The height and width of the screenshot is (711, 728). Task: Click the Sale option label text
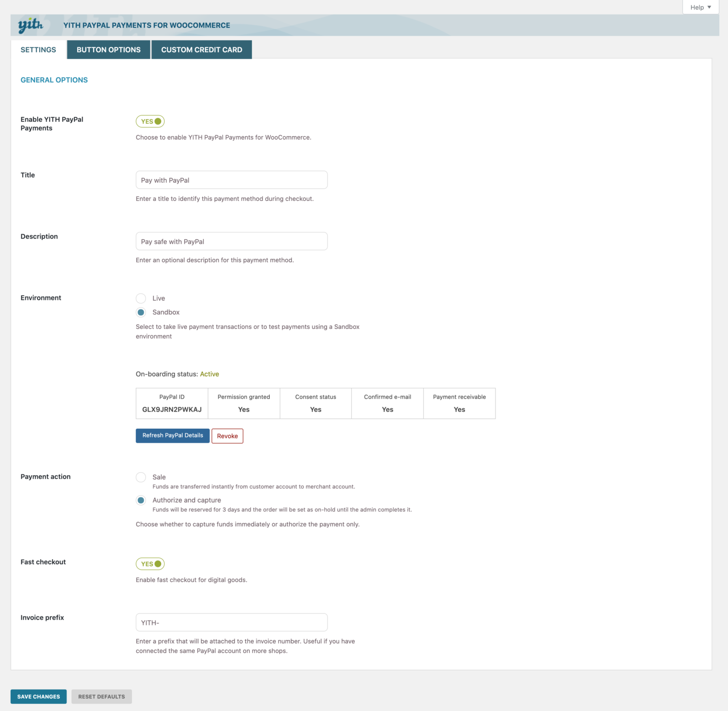[x=159, y=477]
